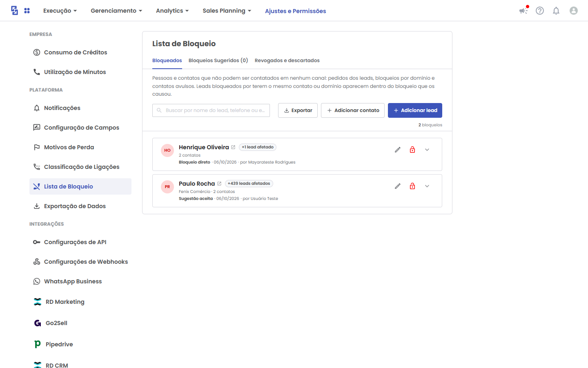Image resolution: width=588 pixels, height=368 pixels.
Task: Open Classificação de Ligações in sidebar
Action: (x=80, y=167)
